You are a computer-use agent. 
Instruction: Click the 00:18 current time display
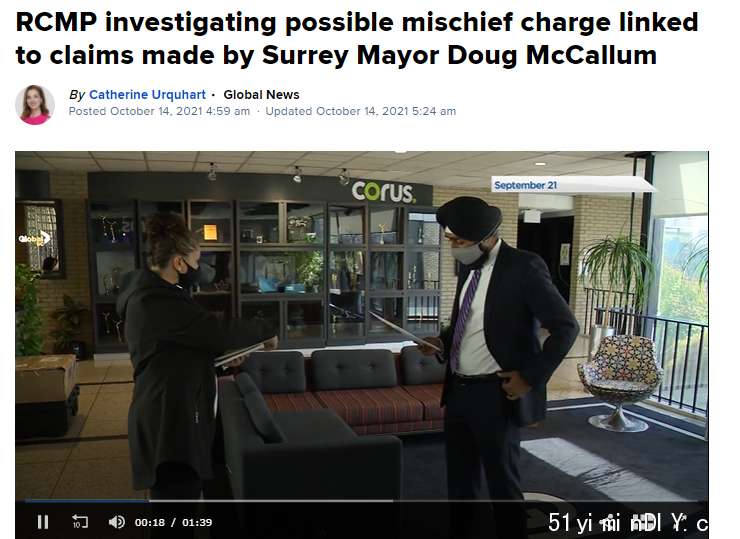[150, 522]
